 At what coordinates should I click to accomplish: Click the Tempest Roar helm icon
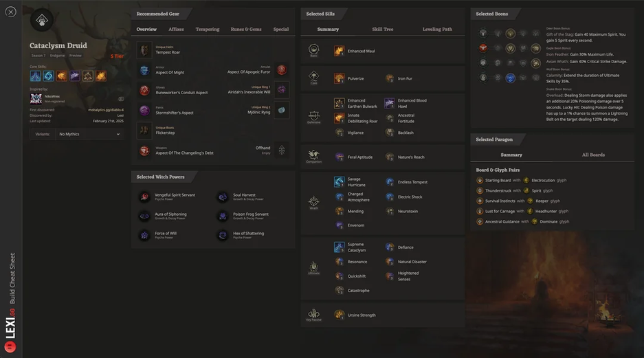point(144,50)
